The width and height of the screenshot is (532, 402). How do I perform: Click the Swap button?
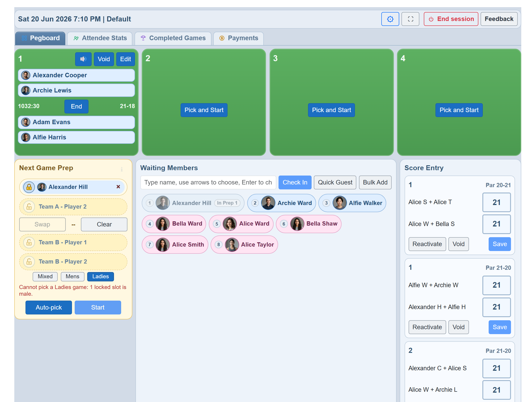[42, 224]
